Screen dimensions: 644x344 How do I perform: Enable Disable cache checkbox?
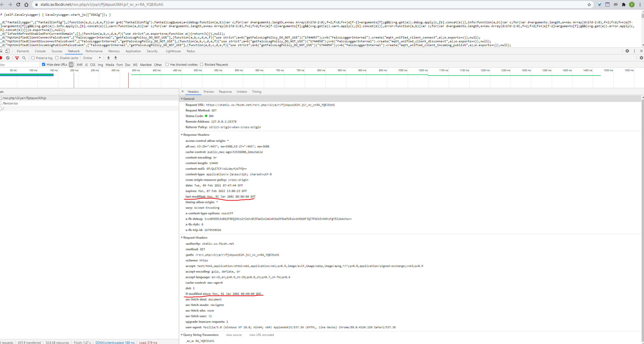tap(57, 58)
